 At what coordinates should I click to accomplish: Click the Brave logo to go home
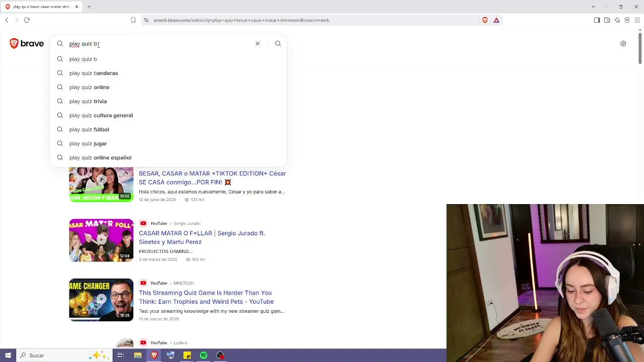click(27, 44)
